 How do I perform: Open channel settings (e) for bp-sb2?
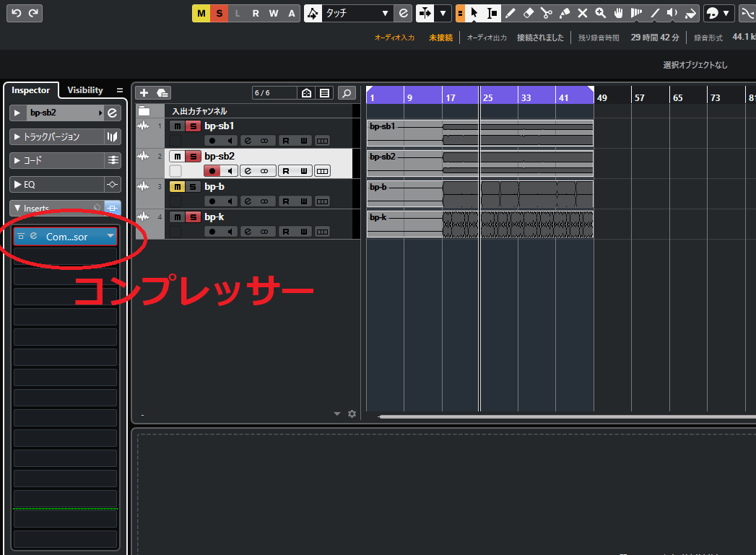click(x=248, y=171)
